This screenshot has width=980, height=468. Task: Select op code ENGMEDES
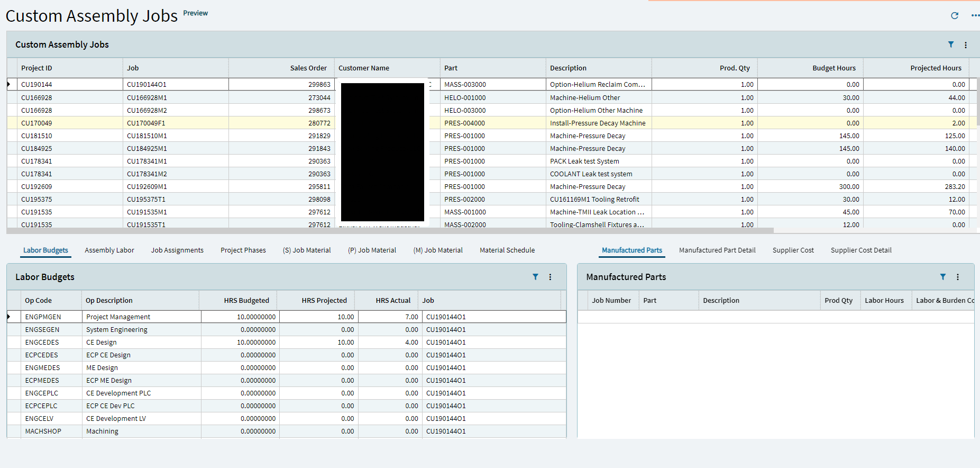[51, 367]
